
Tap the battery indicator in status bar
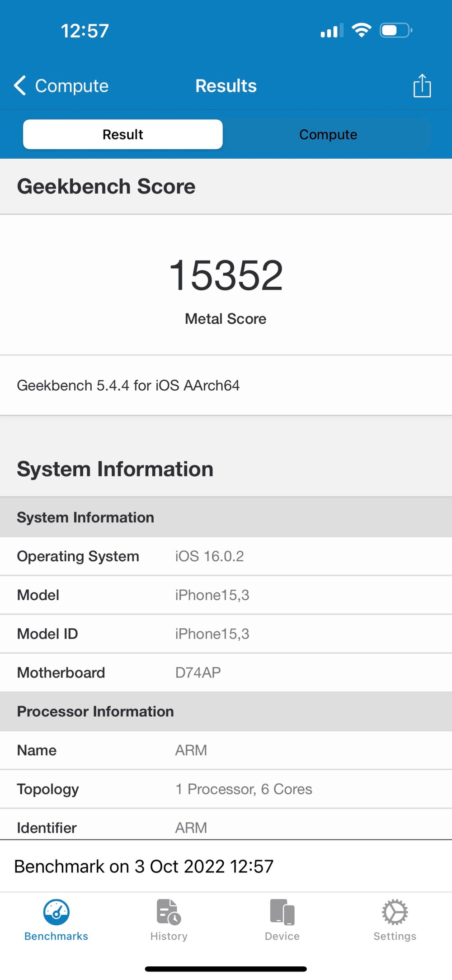coord(395,30)
